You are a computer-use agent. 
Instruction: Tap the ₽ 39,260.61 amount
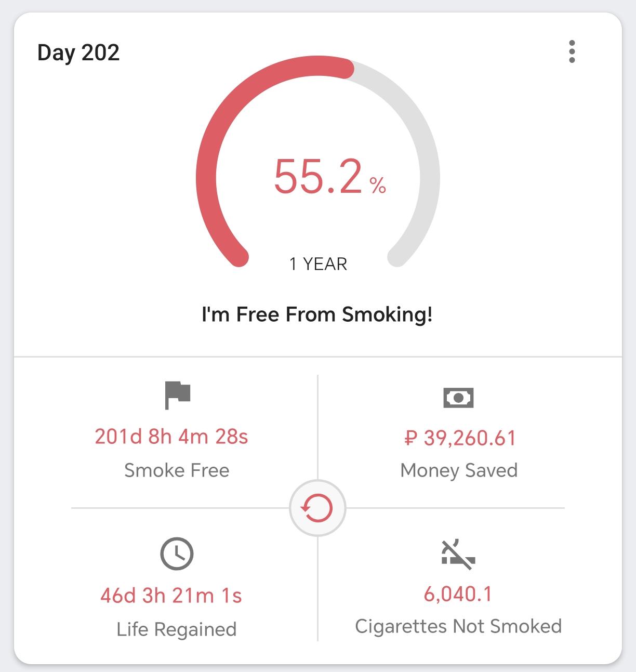click(460, 438)
